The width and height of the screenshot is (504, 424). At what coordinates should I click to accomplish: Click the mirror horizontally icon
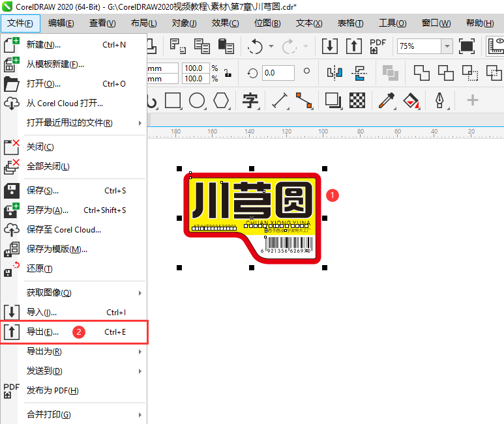point(334,72)
